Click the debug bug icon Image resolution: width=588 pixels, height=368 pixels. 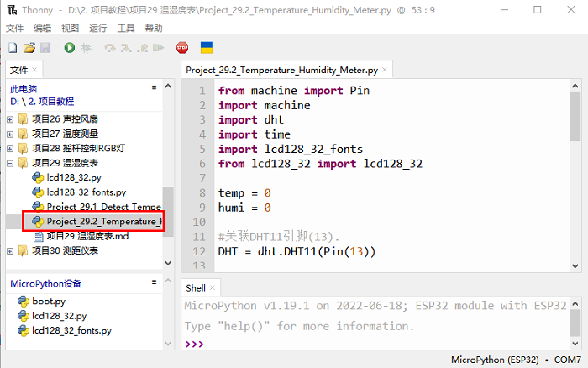85,48
